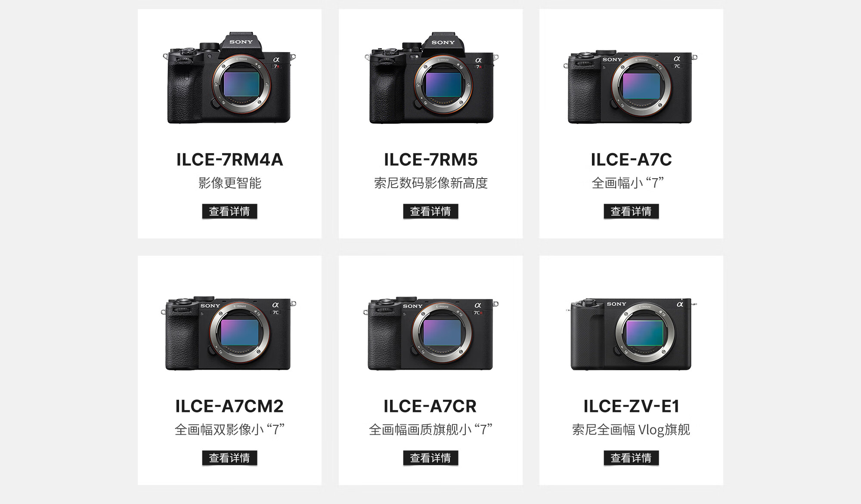Viewport: 861px width, 504px height.
Task: Open the ILCE-ZV-E1 camera product image
Action: click(632, 334)
